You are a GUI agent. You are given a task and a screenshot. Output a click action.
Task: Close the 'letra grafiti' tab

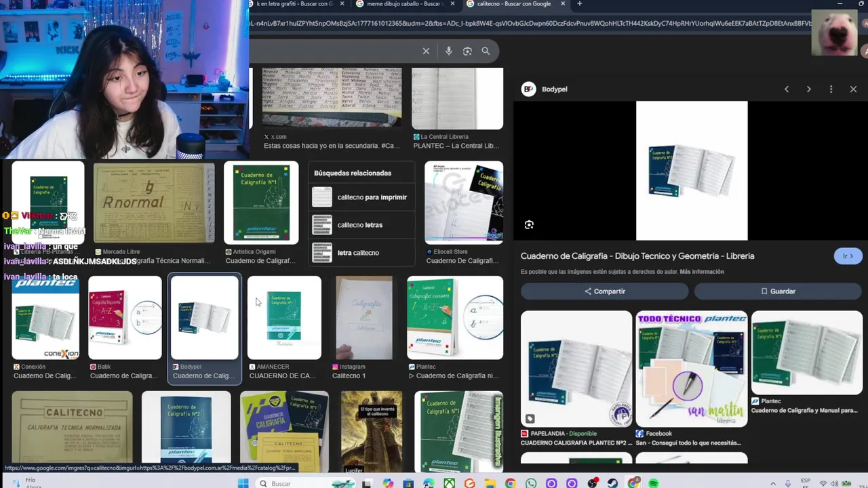tap(342, 4)
